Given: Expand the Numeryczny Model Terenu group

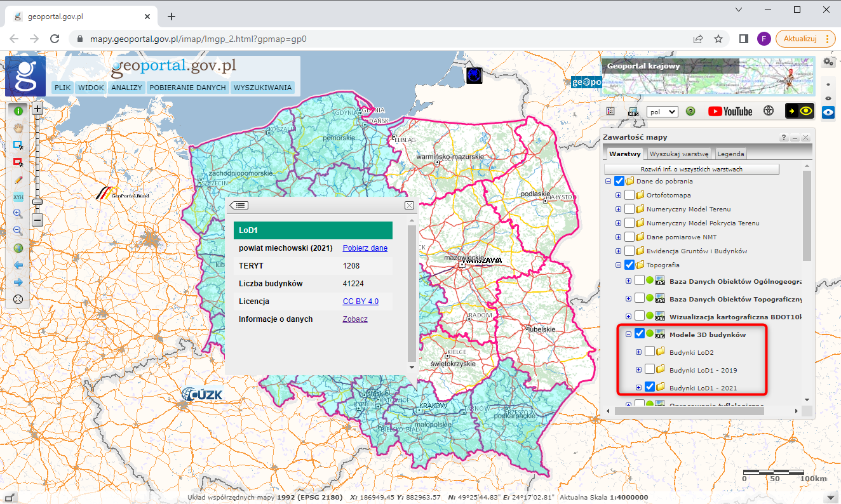Looking at the screenshot, I should point(618,209).
